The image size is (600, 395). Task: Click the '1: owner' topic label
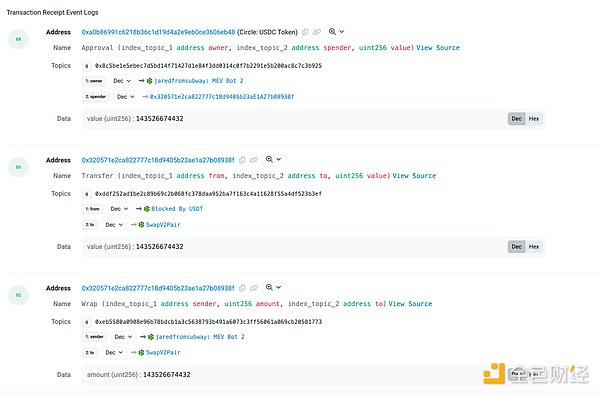(x=94, y=81)
